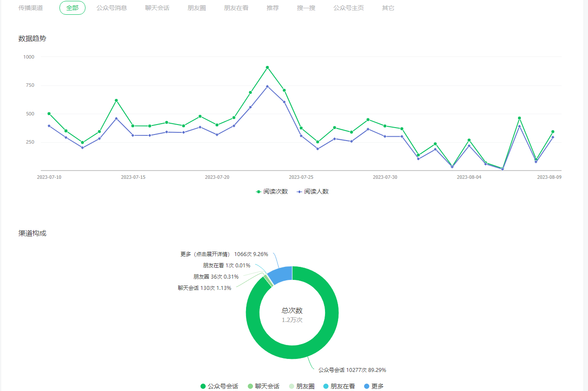Toggle 聊天会话 legend item below donut
This screenshot has width=588, height=391.
[263, 386]
